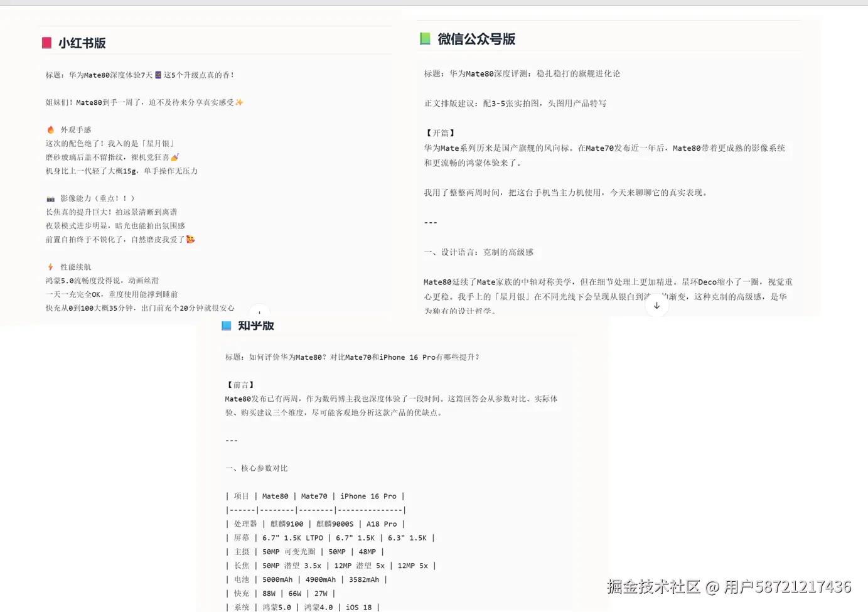This screenshot has height=612, width=868.
Task: Click the red book icon beside 小红书版
Action: (46, 43)
